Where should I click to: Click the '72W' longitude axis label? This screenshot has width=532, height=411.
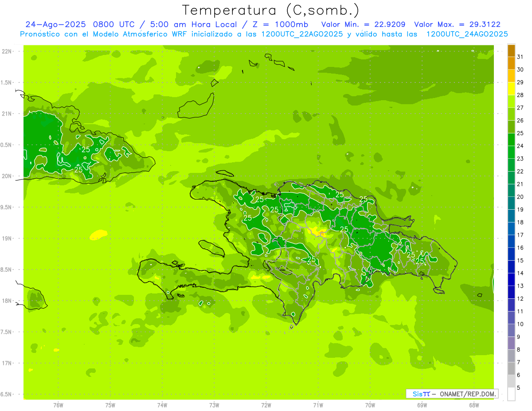[x=266, y=405]
